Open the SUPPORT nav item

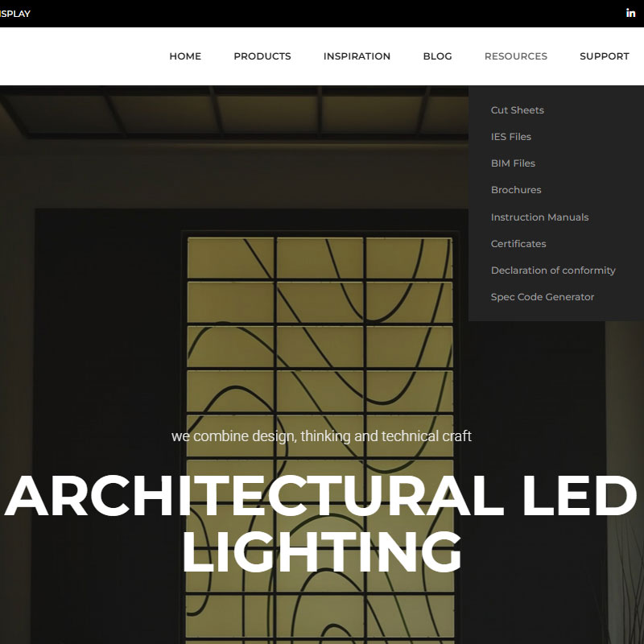(604, 56)
